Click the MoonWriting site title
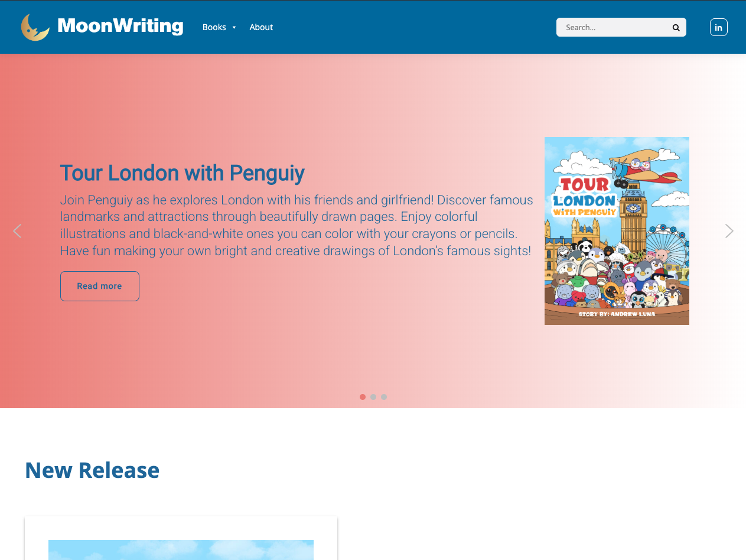This screenshot has width=746, height=560. (x=120, y=26)
